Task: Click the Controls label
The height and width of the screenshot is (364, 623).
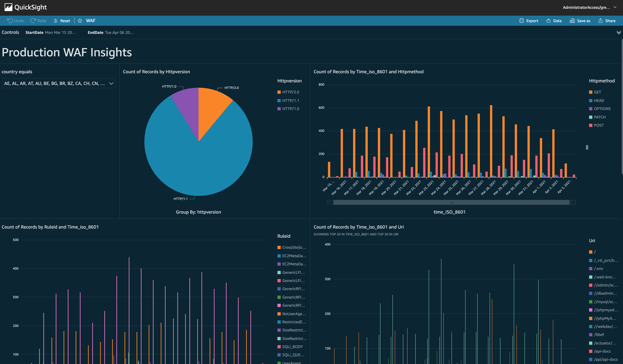Action: click(10, 32)
